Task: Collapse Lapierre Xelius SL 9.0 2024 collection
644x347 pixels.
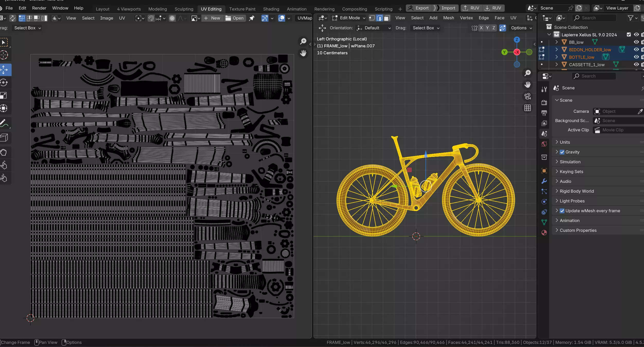Action: (549, 35)
